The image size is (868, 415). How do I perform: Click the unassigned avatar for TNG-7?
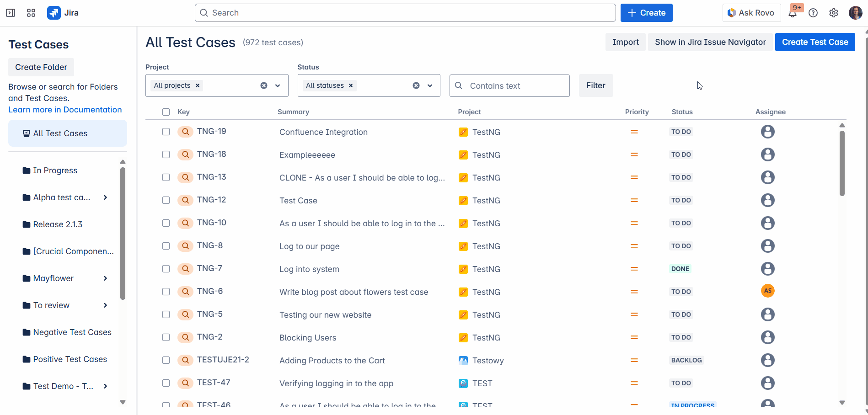coord(768,269)
